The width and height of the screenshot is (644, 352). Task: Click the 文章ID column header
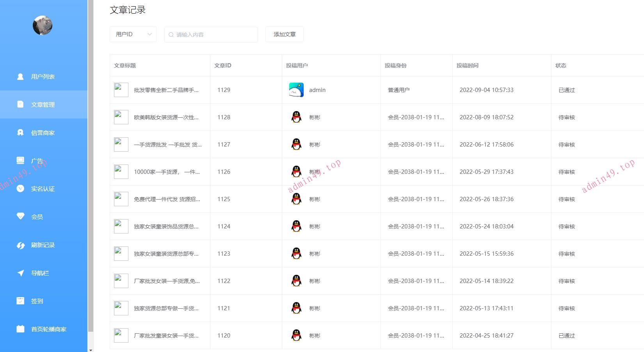[x=223, y=65]
